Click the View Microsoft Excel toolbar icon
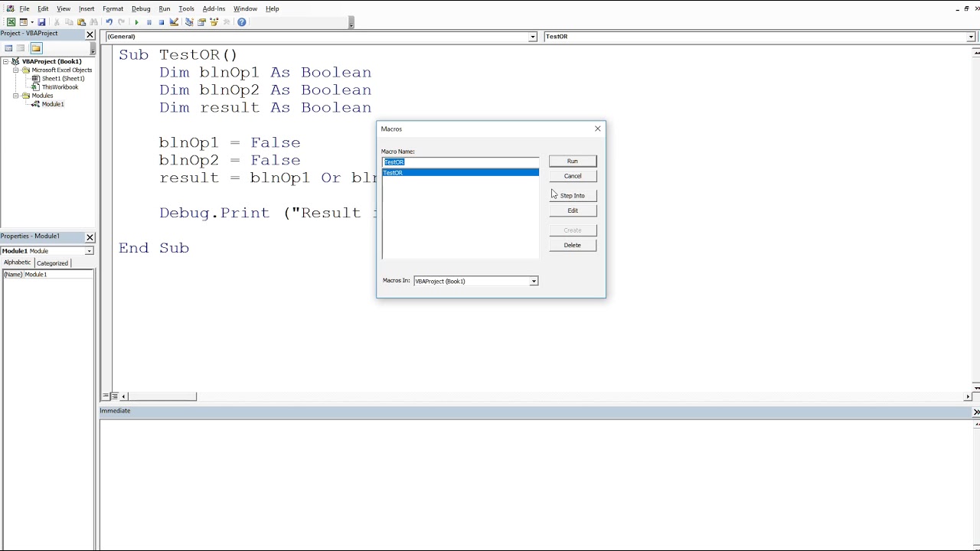This screenshot has width=980, height=551. pos(11,22)
